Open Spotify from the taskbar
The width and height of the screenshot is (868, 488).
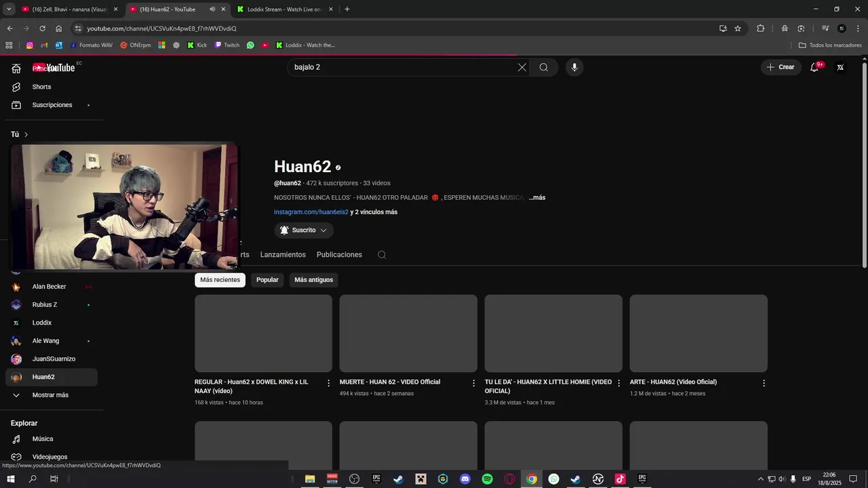(487, 479)
